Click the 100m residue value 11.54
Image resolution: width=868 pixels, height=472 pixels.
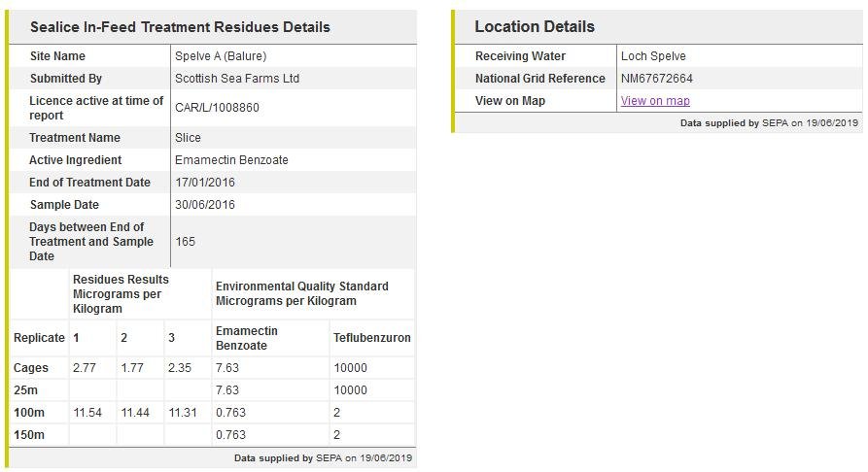tap(87, 413)
